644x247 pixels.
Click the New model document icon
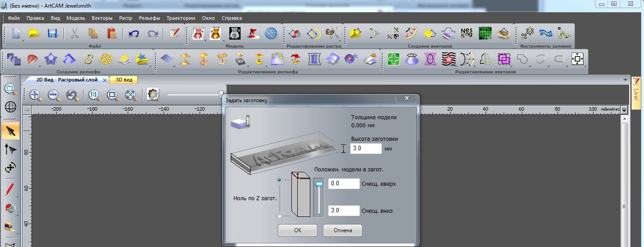point(16,33)
